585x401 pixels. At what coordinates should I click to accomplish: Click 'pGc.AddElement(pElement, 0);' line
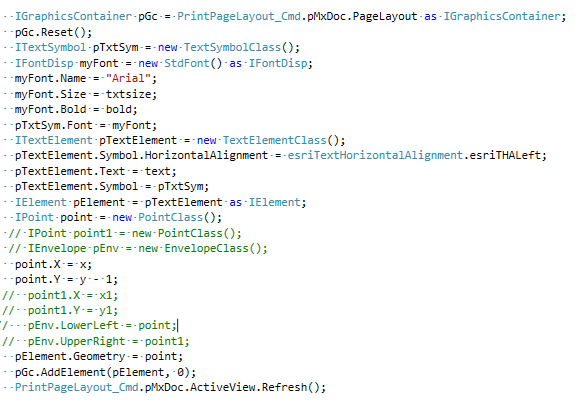[105, 372]
